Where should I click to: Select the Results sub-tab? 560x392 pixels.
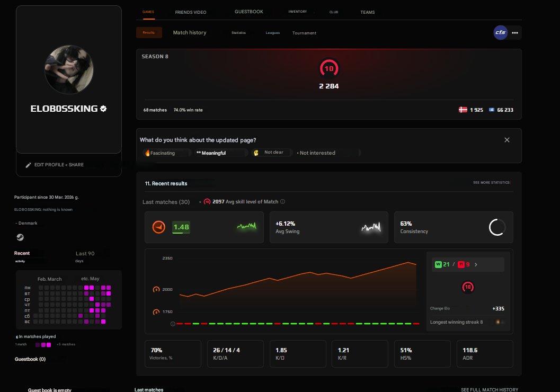click(x=149, y=32)
